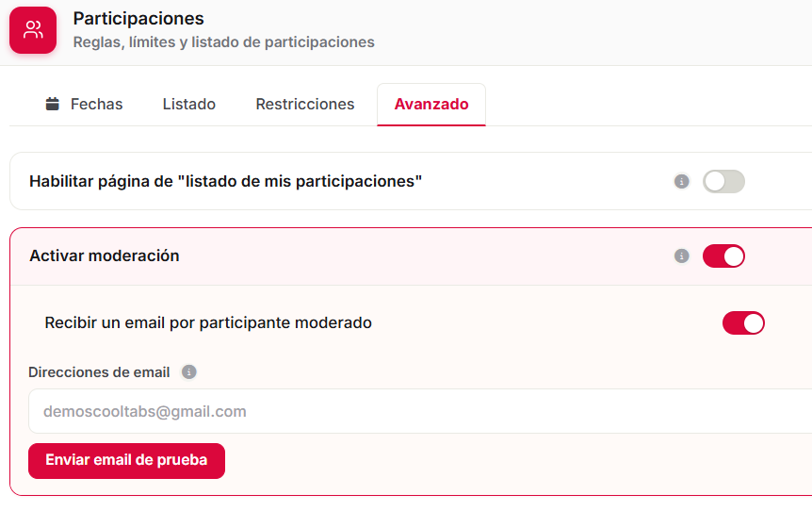Turn off email por participante moderado toggle
Screen dimensions: 812x511
tap(743, 322)
